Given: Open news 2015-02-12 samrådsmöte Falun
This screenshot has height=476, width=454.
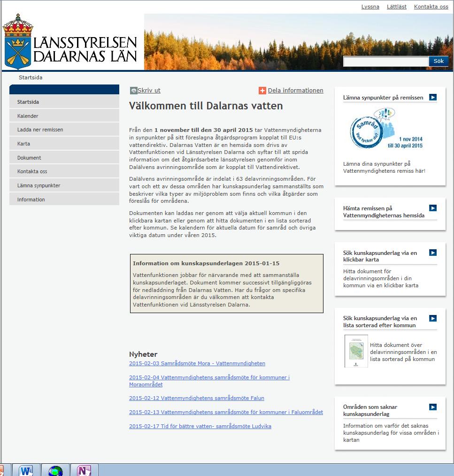Looking at the screenshot, I should (x=196, y=398).
